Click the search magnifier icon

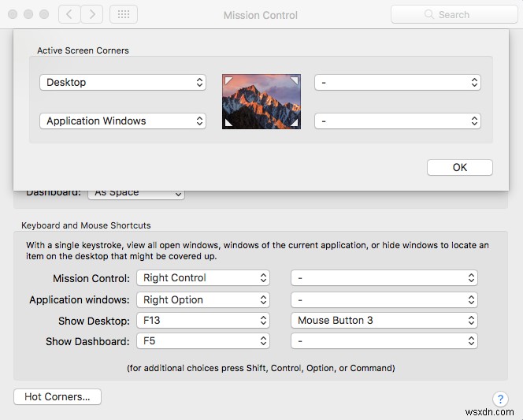[x=429, y=14]
